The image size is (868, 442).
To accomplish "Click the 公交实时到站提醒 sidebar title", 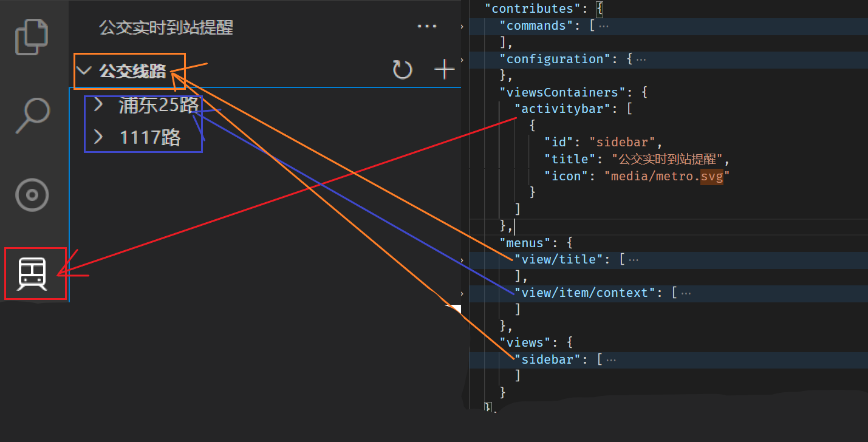I will [166, 27].
